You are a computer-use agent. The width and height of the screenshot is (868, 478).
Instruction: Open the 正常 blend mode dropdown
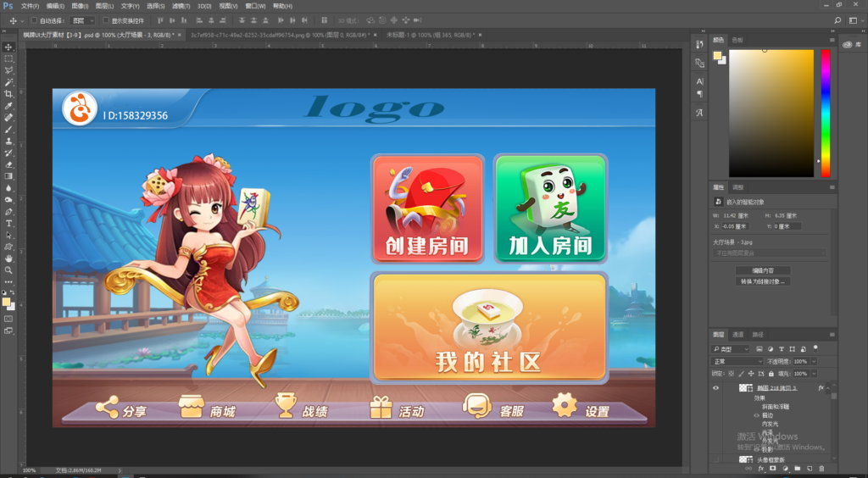pyautogui.click(x=737, y=361)
